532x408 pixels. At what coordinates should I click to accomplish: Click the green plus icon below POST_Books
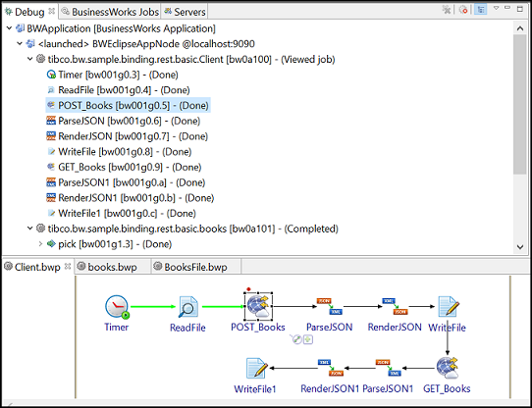pyautogui.click(x=308, y=339)
